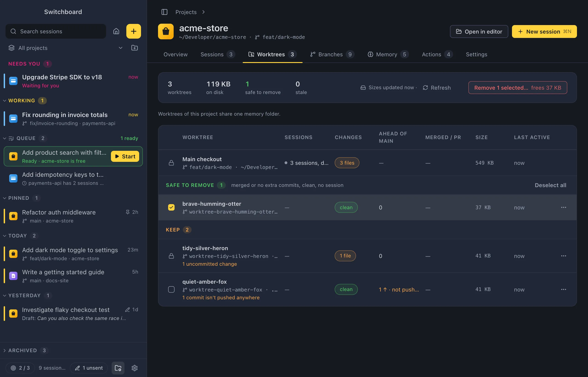The image size is (588, 377).
Task: Switch to the Sessions tab
Action: tap(218, 54)
